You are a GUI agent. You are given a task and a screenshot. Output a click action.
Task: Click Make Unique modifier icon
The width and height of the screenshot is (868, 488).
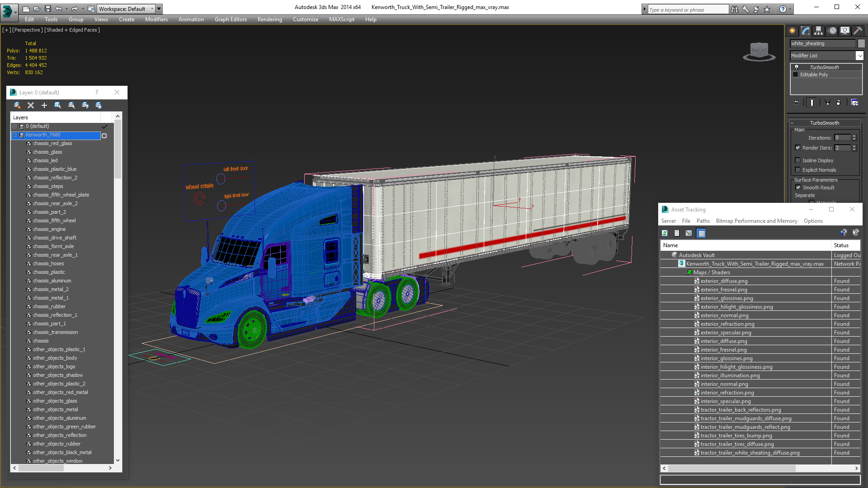point(827,103)
